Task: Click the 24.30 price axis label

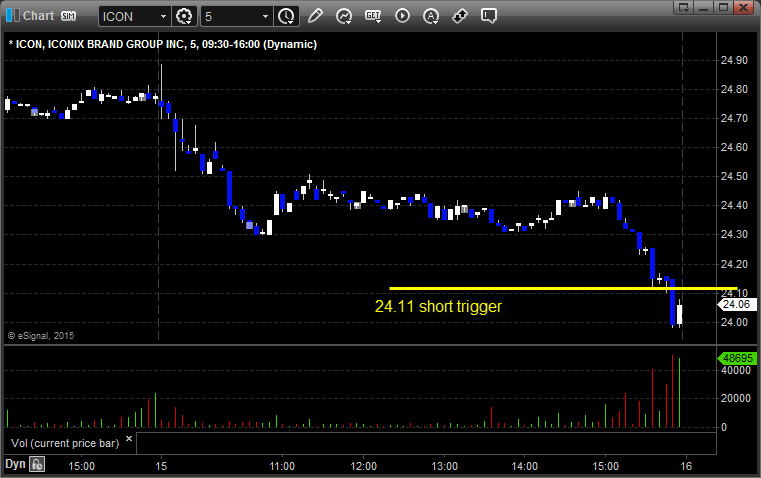Action: click(734, 234)
